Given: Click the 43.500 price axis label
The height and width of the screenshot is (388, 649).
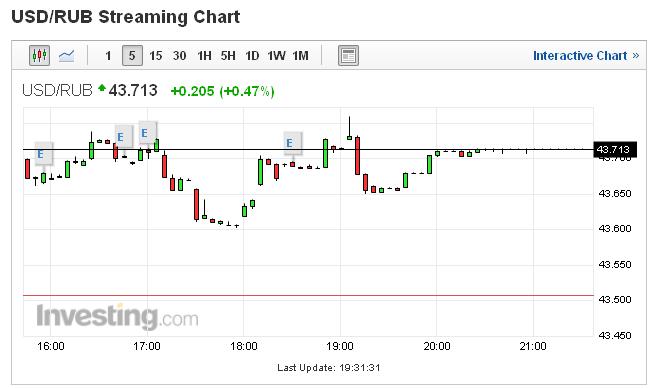Looking at the screenshot, I should [615, 299].
